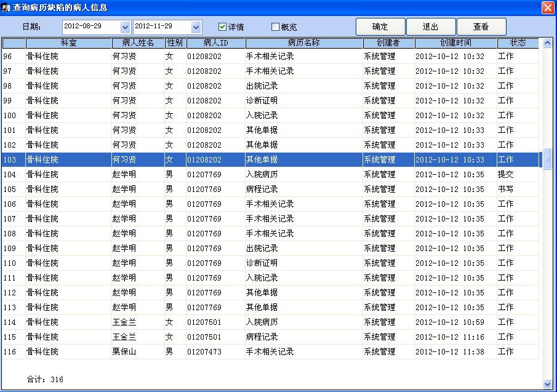Click the 确定 button

tap(380, 27)
